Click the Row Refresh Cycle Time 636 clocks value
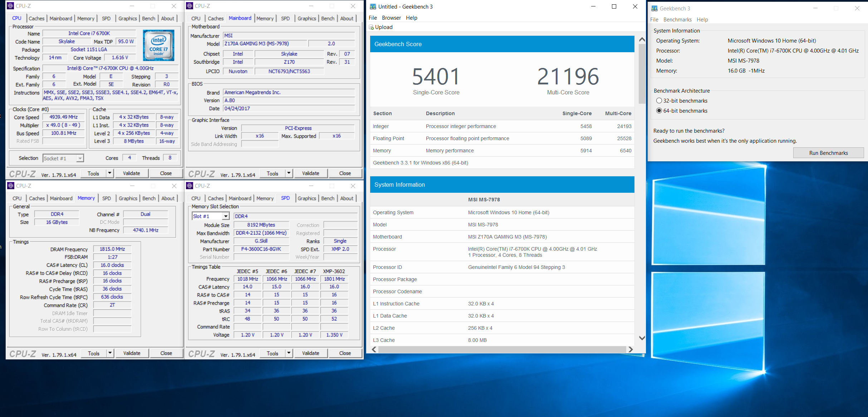Viewport: 868px width, 417px height. [x=112, y=297]
